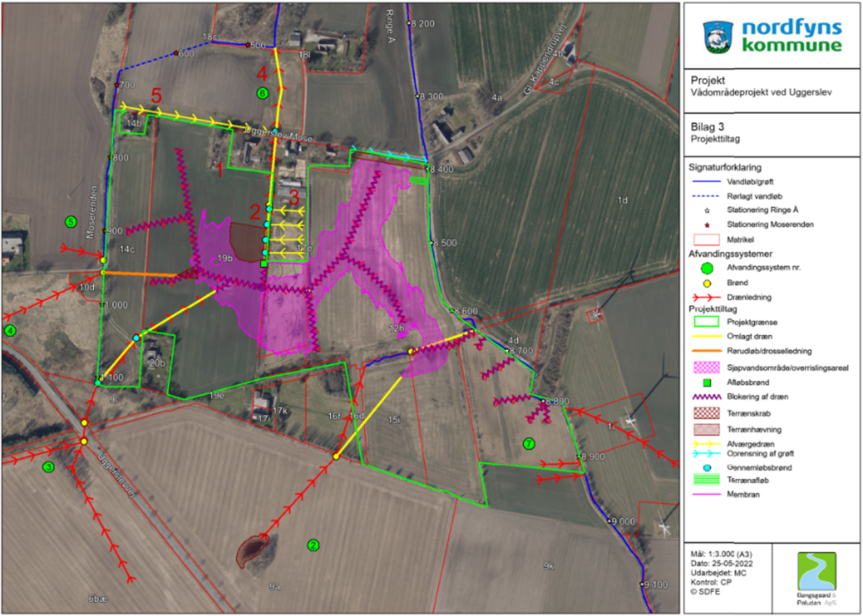
Task: Click the brown terrain pond near parcel 9a
Action: pos(251,551)
